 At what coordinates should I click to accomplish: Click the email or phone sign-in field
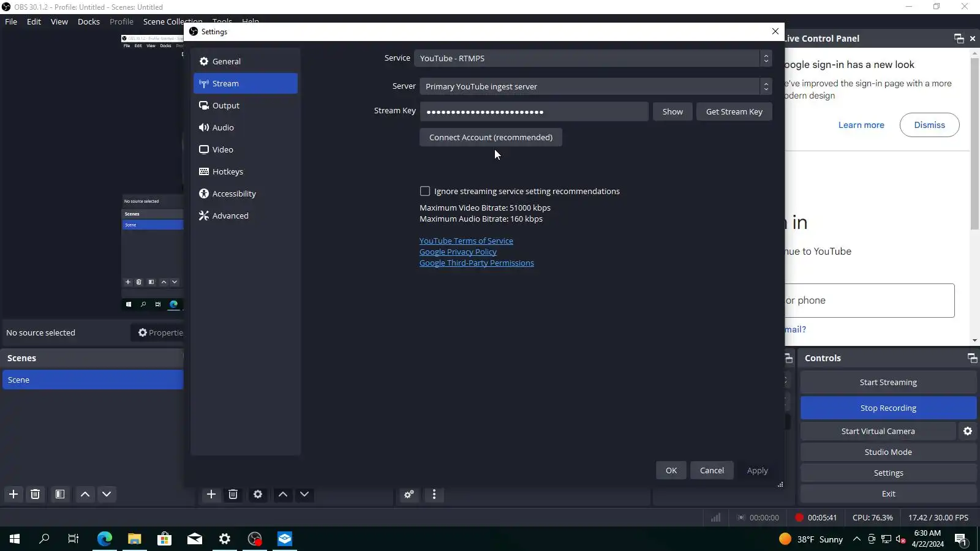point(870,301)
